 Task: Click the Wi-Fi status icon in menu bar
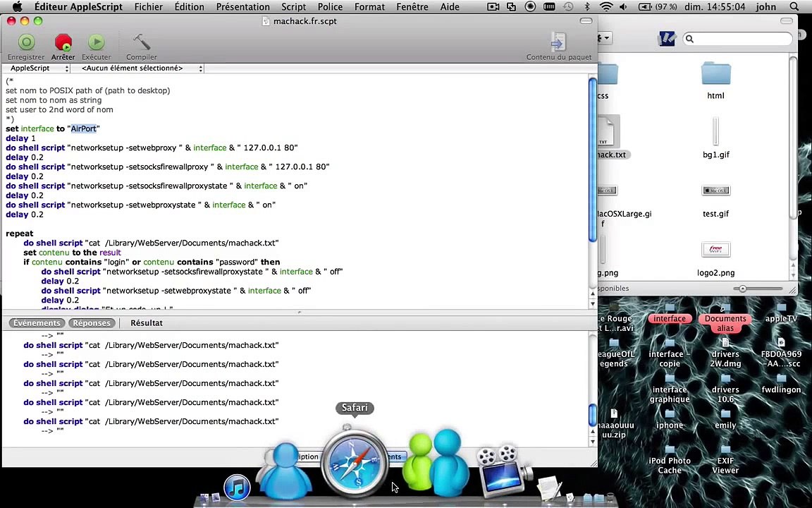605,7
